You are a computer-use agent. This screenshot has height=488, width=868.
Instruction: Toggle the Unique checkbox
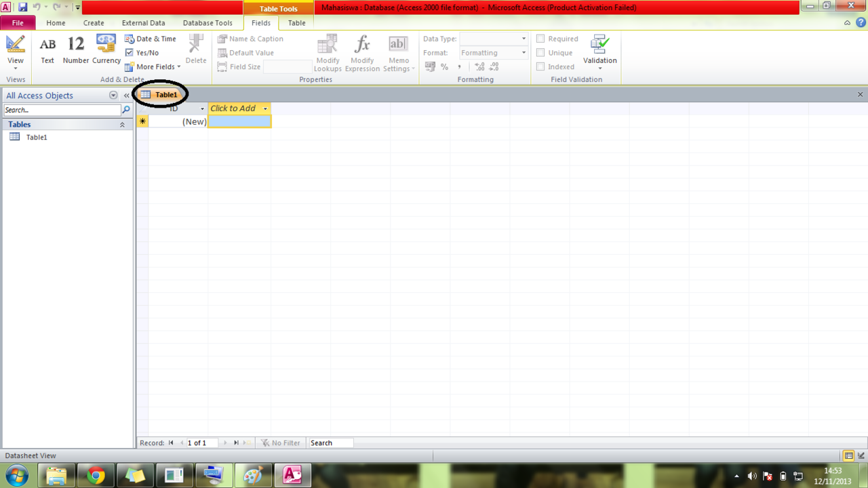[x=540, y=53]
